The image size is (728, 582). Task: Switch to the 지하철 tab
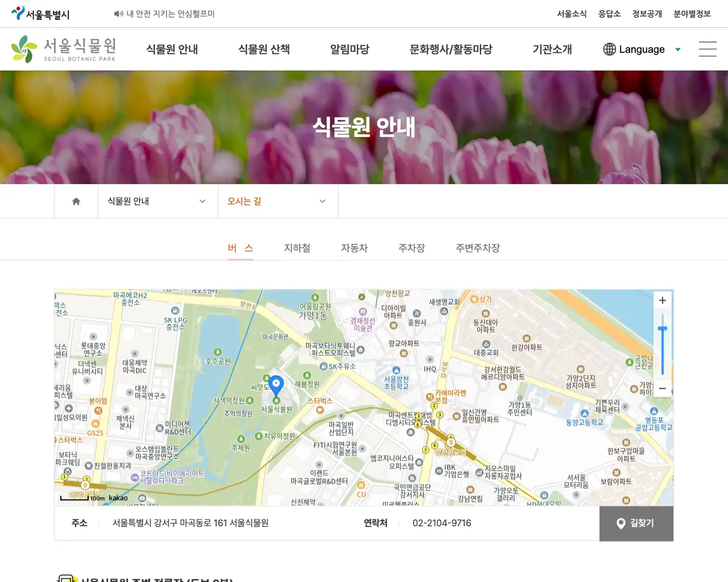[x=296, y=248]
